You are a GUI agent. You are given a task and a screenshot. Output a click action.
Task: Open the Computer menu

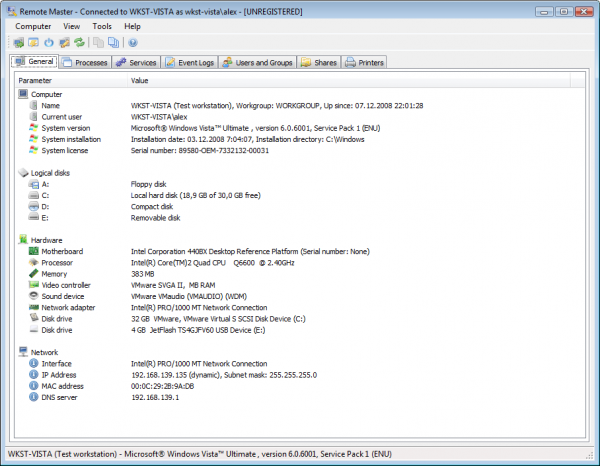(x=33, y=25)
